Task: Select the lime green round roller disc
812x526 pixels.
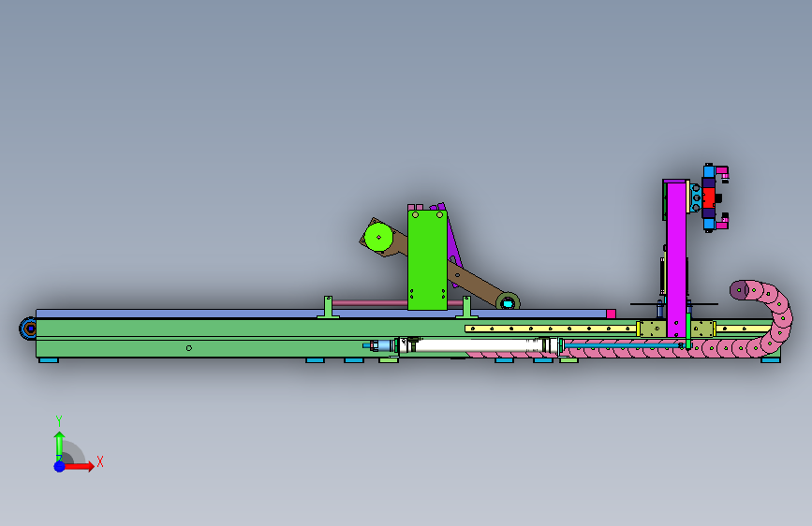Action: (378, 237)
